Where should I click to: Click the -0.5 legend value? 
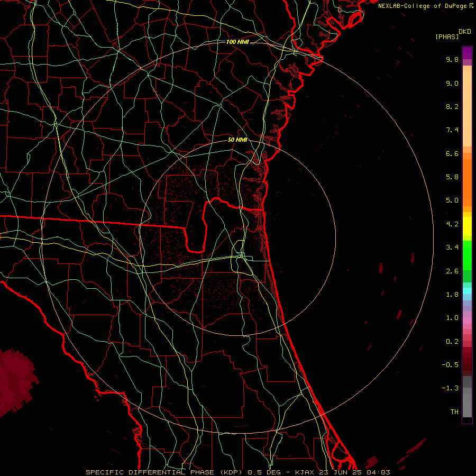[x=450, y=365]
